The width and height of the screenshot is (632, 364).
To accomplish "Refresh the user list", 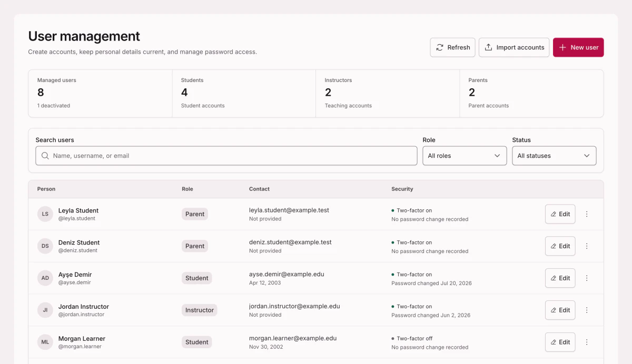I will pos(453,47).
